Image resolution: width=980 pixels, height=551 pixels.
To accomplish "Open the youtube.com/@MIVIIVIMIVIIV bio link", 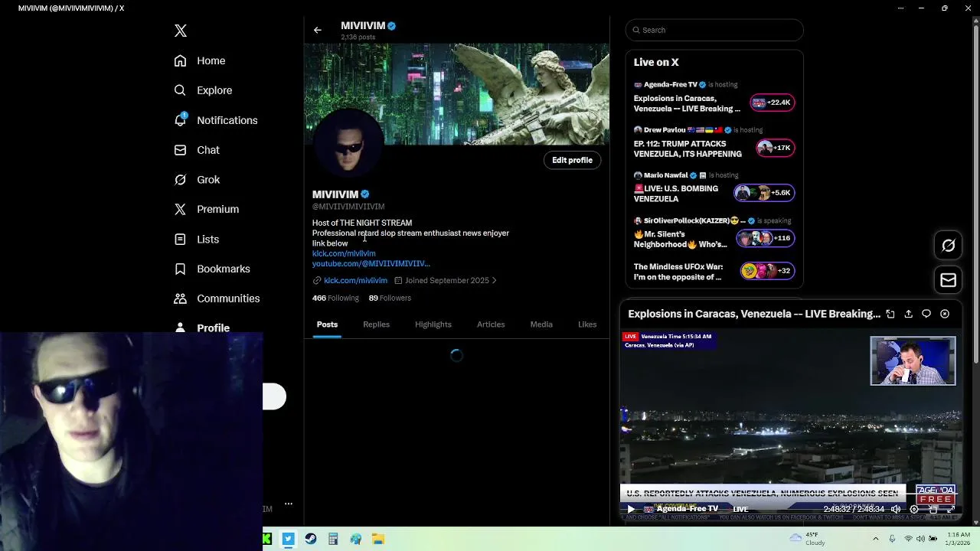I will pos(371,264).
